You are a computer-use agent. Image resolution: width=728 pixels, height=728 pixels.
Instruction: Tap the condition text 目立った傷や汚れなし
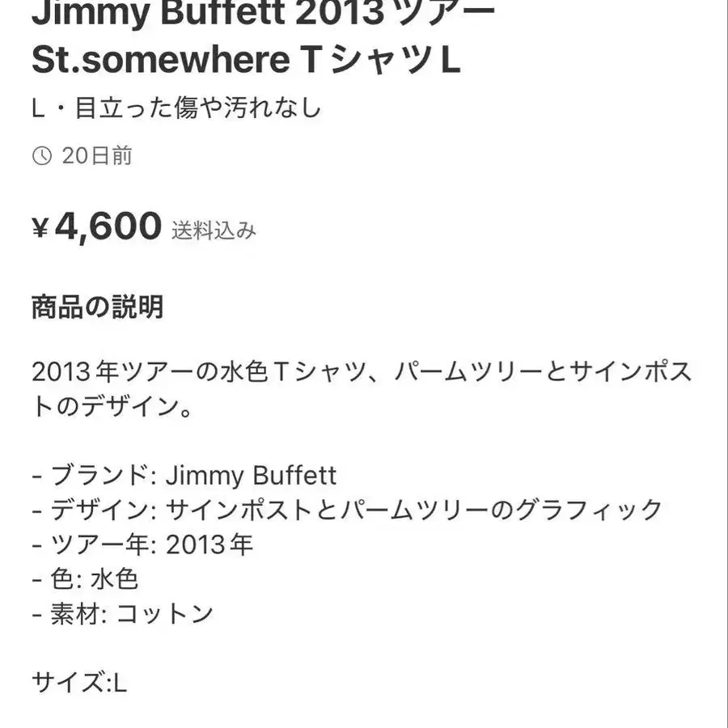(198, 108)
